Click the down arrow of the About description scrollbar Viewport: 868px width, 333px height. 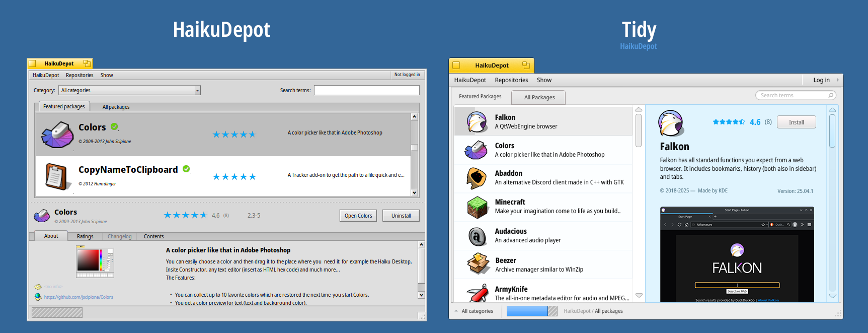[421, 295]
